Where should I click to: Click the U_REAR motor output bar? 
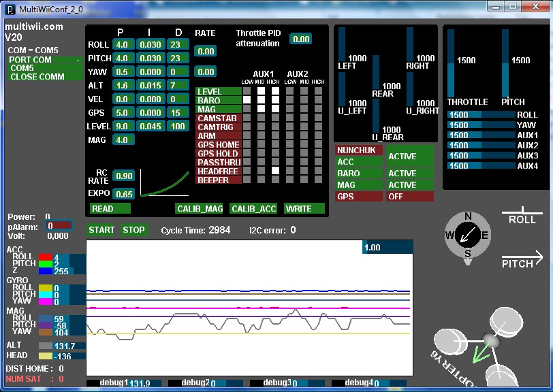[376, 116]
